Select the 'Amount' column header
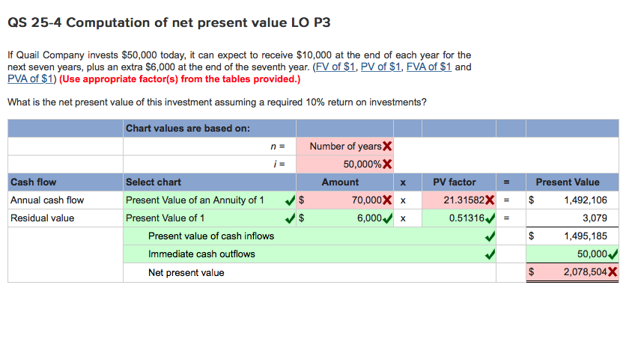This screenshot has width=644, height=359. click(x=340, y=182)
